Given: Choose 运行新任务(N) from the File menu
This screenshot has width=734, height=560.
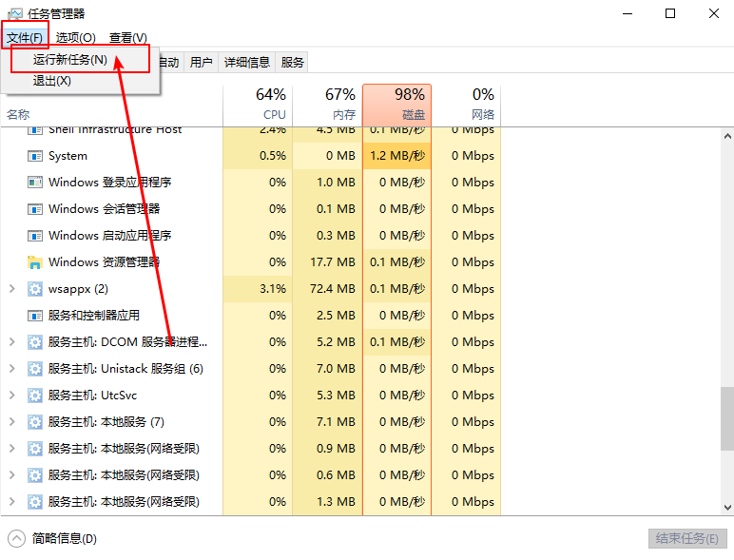Looking at the screenshot, I should [x=69, y=60].
